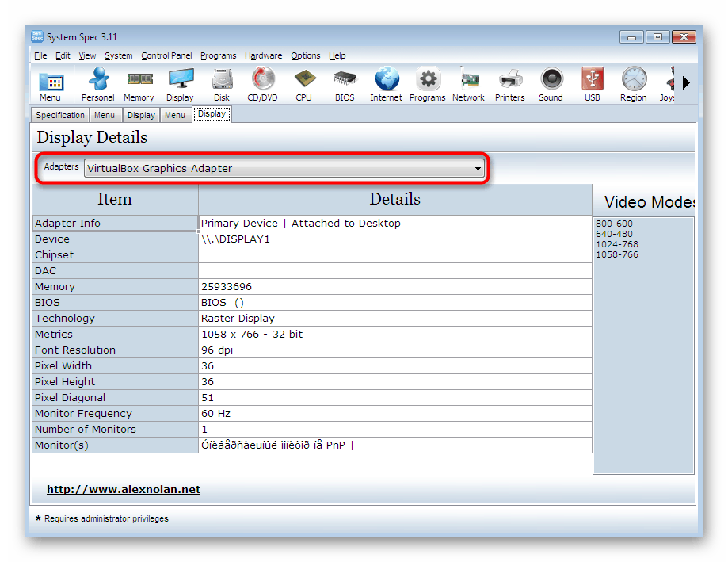Open the System menu

[x=118, y=55]
